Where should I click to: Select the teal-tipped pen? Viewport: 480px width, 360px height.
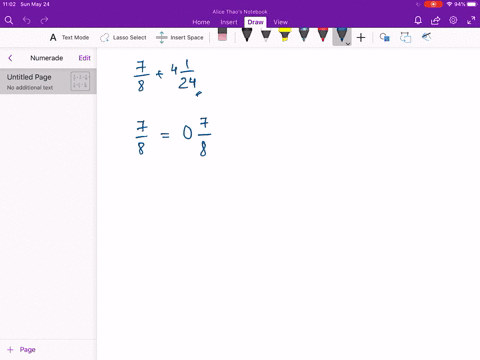(x=304, y=35)
